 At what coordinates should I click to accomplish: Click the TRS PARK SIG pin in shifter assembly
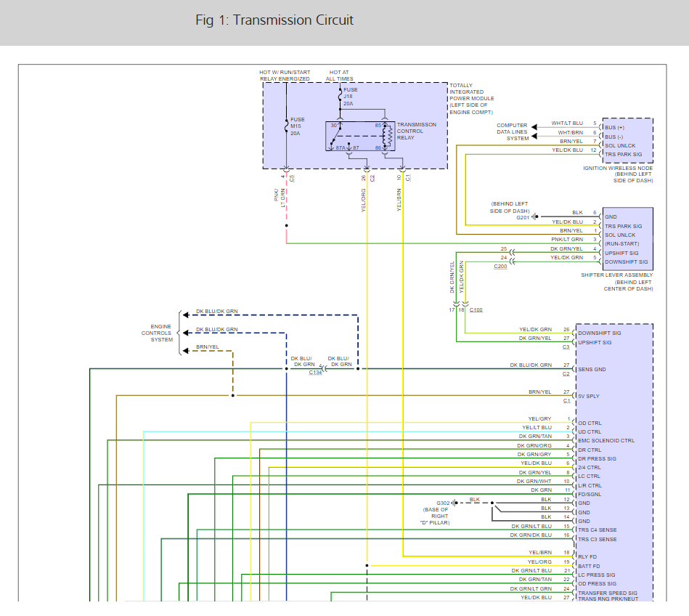tap(623, 226)
